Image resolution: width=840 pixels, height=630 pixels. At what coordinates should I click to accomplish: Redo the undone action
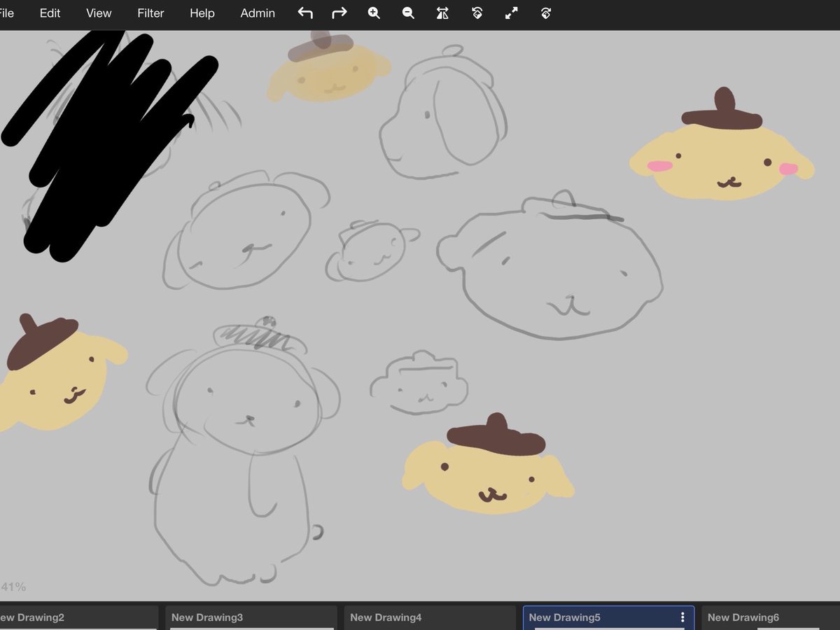click(x=339, y=13)
